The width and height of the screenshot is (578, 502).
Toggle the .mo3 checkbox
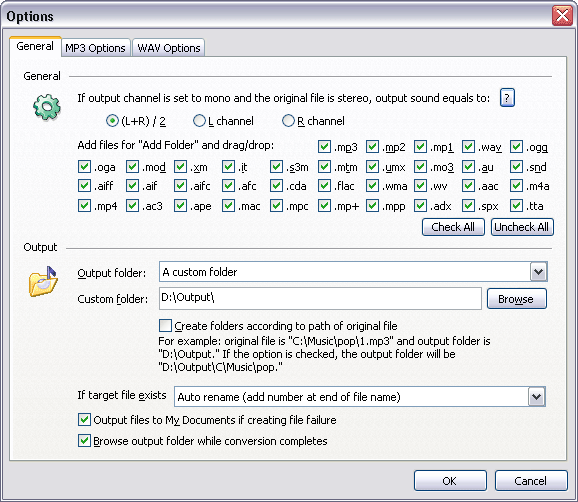tap(420, 167)
